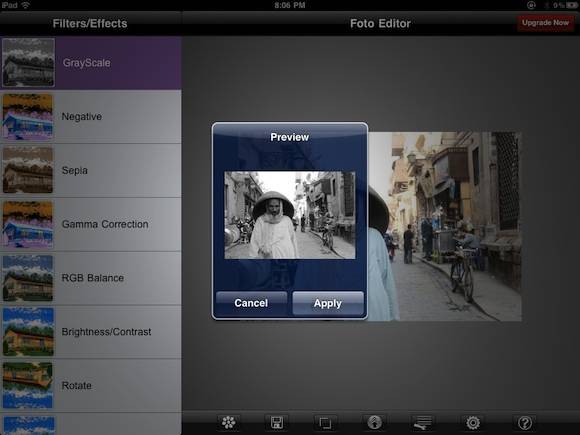The width and height of the screenshot is (580, 435).
Task: Tap the grayscale preview image
Action: click(290, 215)
